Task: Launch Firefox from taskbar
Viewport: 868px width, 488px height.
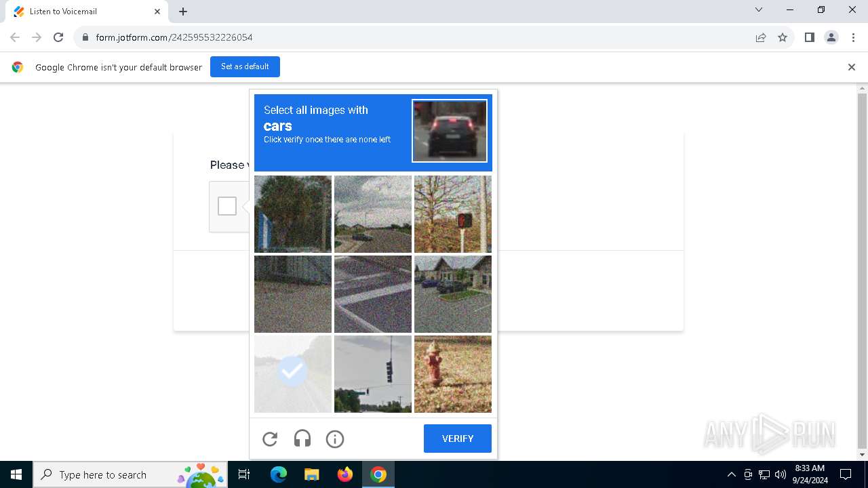Action: coord(345,474)
